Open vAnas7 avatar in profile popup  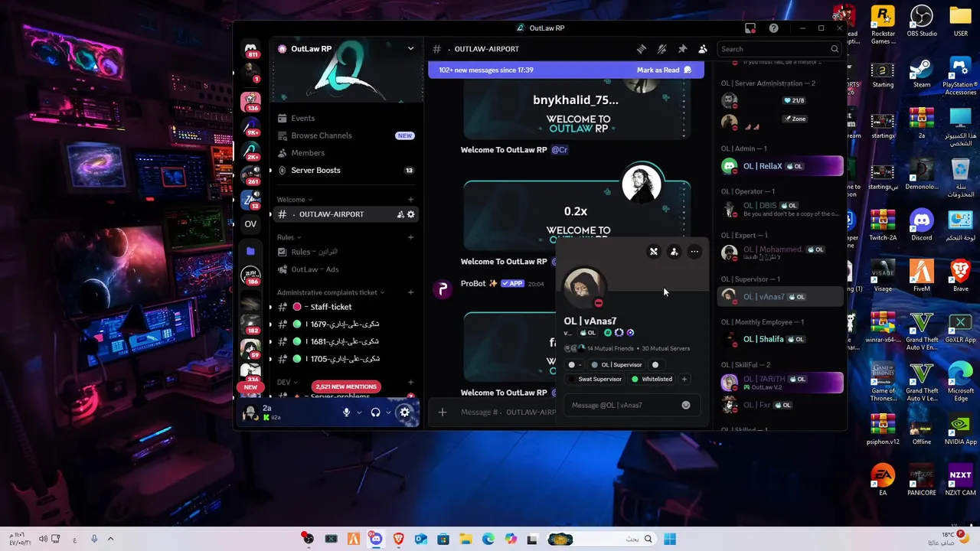tap(585, 287)
